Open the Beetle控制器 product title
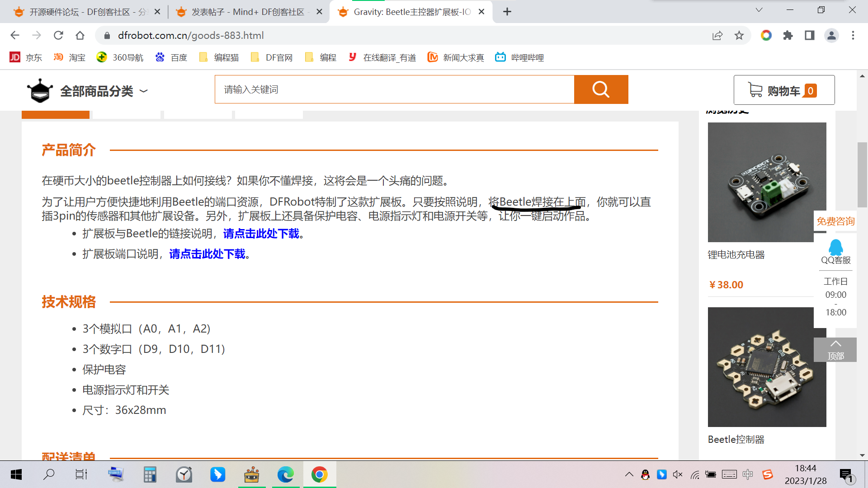 point(736,439)
